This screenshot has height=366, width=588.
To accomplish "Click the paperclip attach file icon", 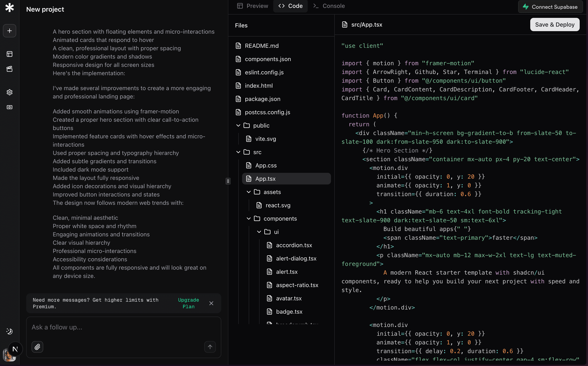I will pyautogui.click(x=37, y=347).
